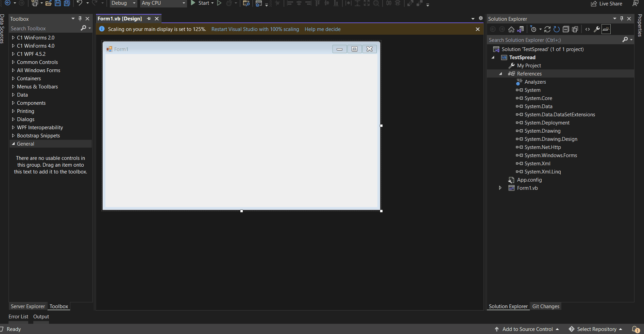
Task: Click the Undo arrow icon
Action: [x=79, y=3]
